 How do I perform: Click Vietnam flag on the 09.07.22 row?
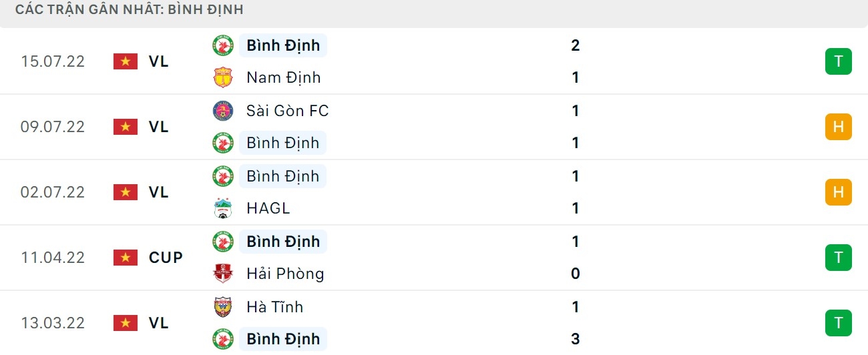tap(125, 127)
